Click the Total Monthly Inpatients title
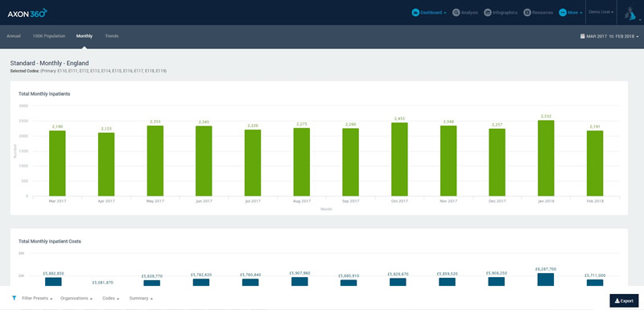 pos(44,94)
